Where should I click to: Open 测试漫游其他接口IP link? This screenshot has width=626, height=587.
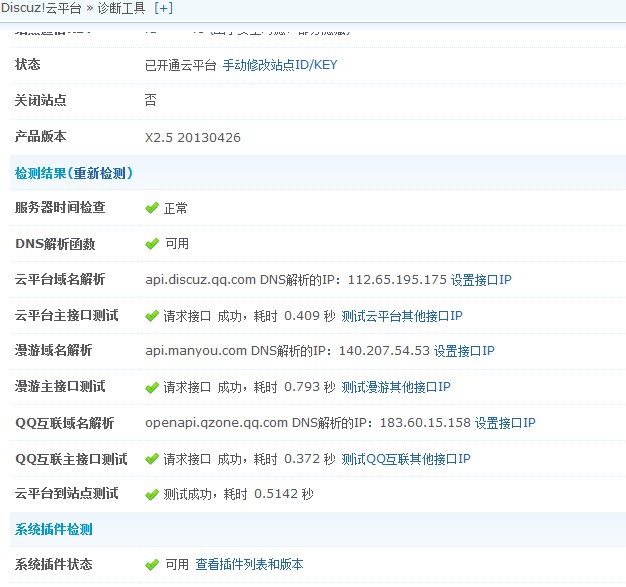coord(396,387)
